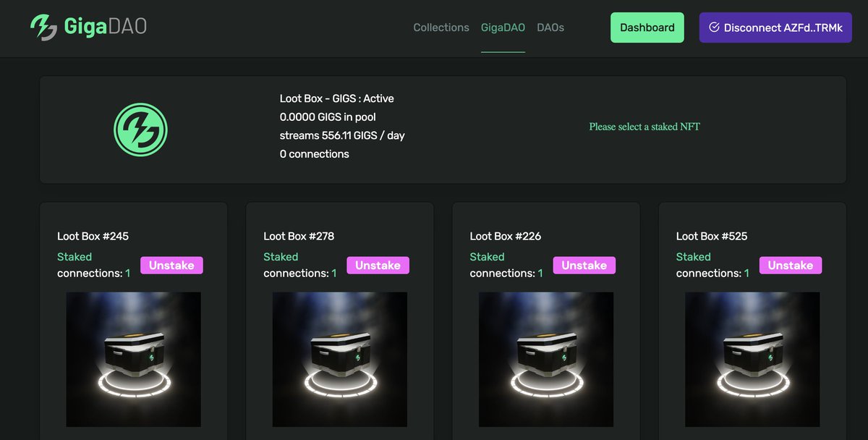
Task: Unstake Loot Box #525
Action: tap(791, 266)
